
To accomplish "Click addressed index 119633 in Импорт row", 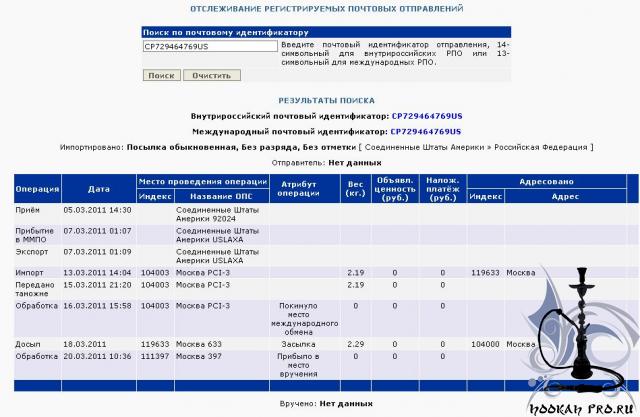I will [485, 273].
